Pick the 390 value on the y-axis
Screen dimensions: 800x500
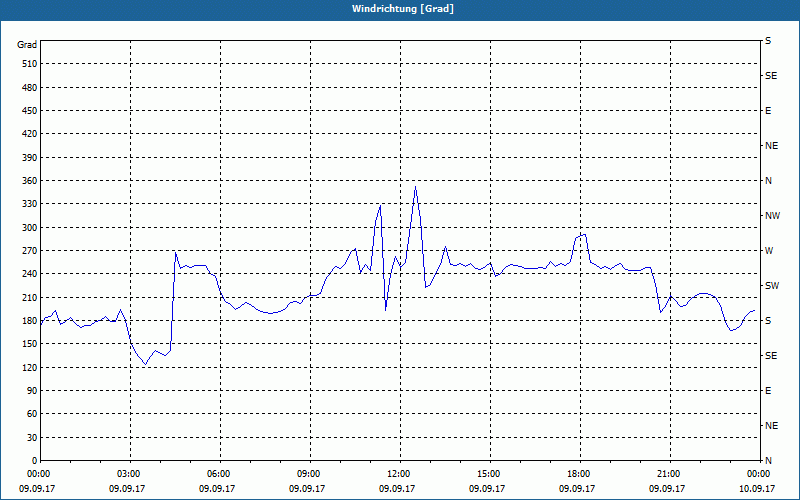30,158
